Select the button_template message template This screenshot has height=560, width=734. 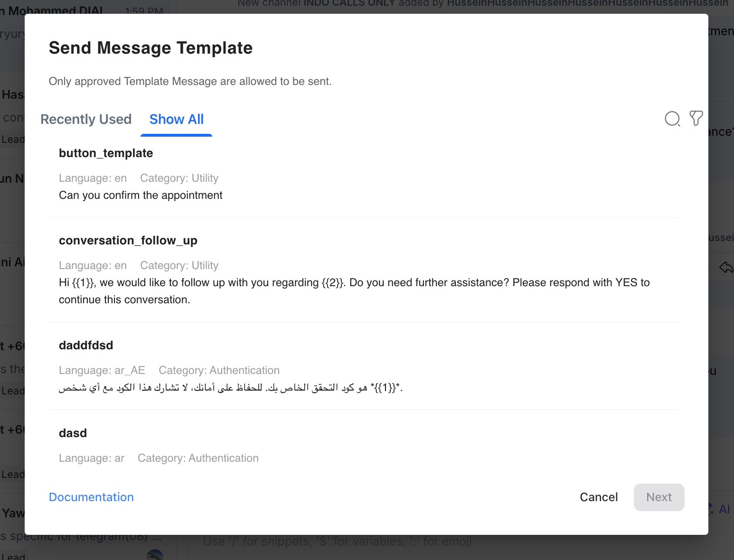pyautogui.click(x=106, y=153)
